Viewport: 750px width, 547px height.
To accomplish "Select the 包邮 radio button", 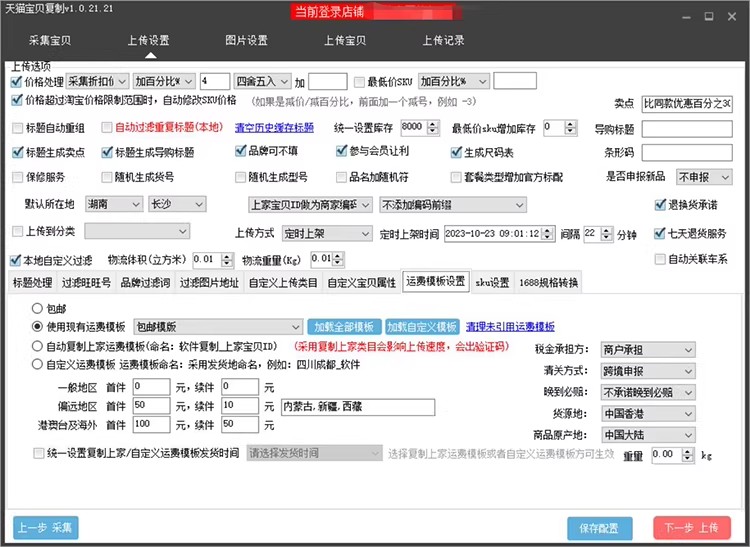I will [x=38, y=310].
